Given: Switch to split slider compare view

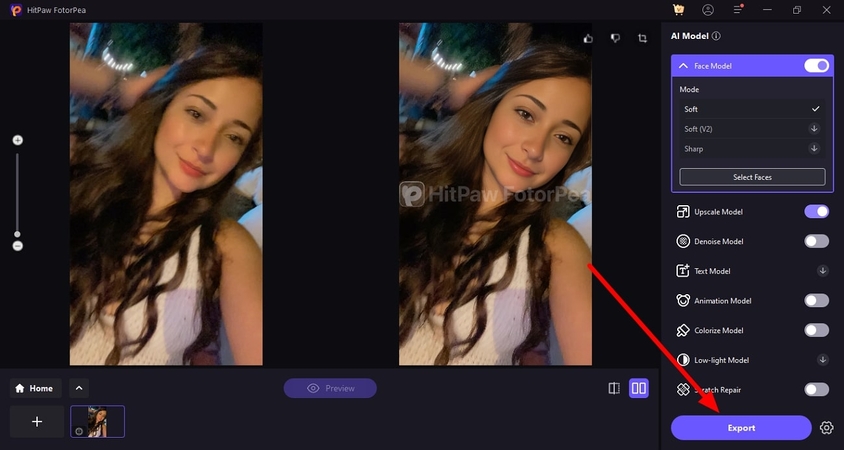Looking at the screenshot, I should click(614, 388).
